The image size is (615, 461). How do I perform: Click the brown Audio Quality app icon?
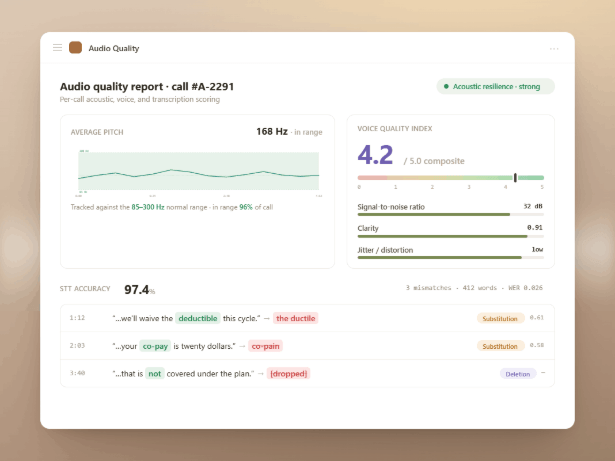[75, 48]
